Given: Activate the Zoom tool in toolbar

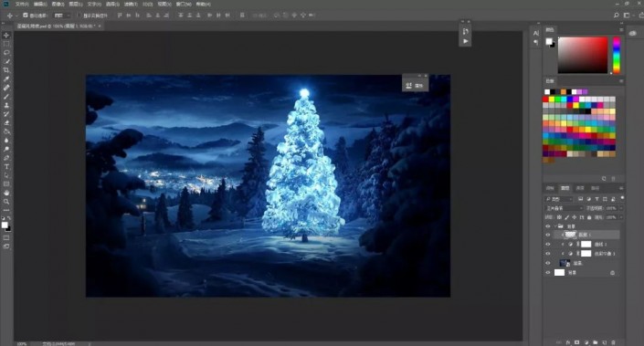Looking at the screenshot, I should click(6, 202).
